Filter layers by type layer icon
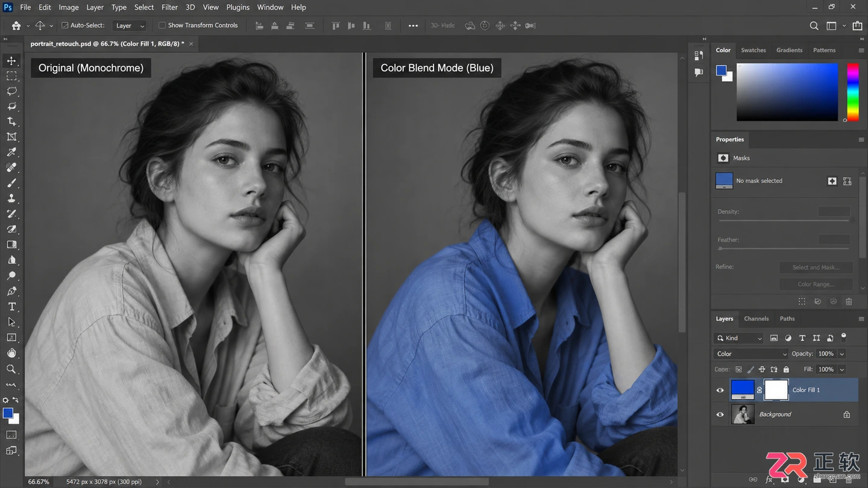Screen dimensions: 868x488 point(802,338)
